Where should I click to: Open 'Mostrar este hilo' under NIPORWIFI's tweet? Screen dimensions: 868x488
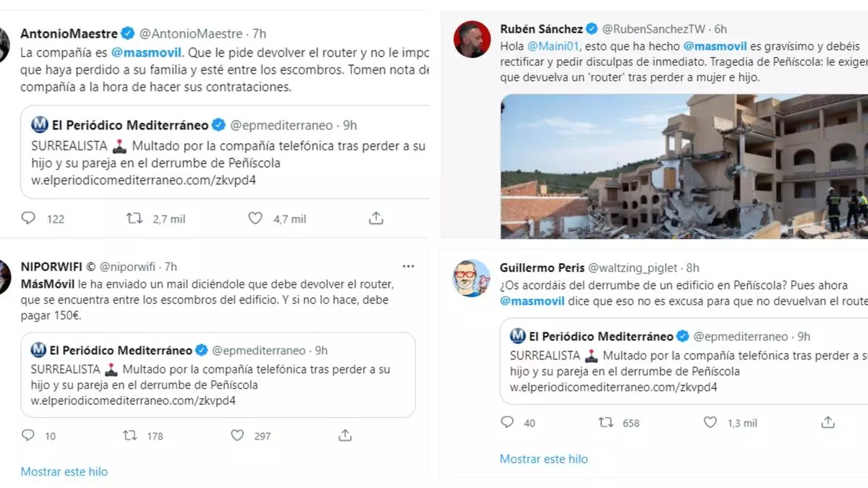pos(64,471)
